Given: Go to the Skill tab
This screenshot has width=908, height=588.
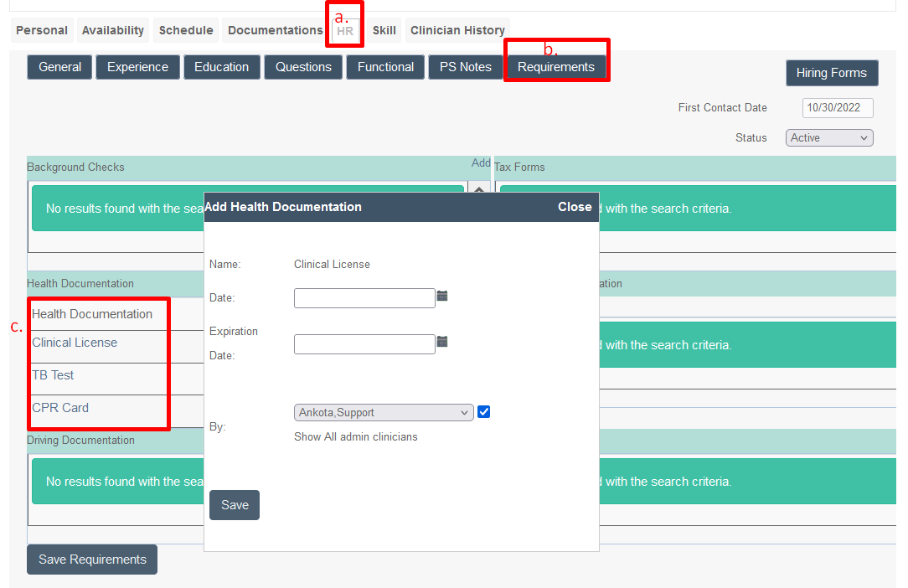Looking at the screenshot, I should click(x=384, y=30).
